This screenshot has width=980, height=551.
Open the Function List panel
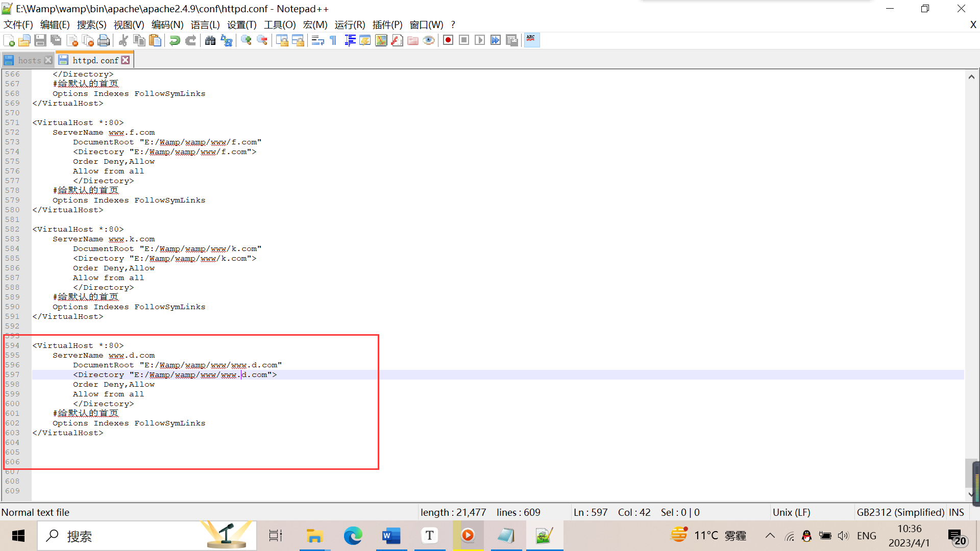click(x=397, y=40)
